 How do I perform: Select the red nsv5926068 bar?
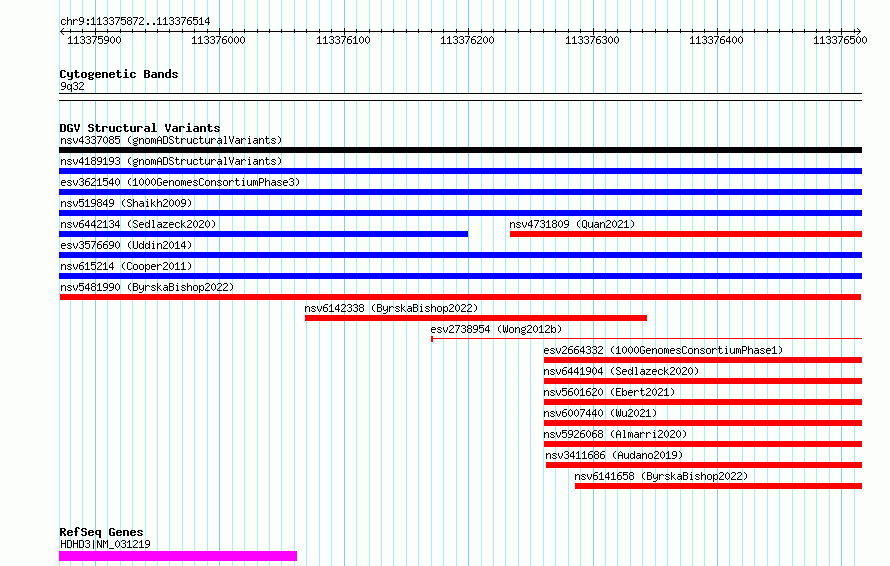(x=703, y=445)
